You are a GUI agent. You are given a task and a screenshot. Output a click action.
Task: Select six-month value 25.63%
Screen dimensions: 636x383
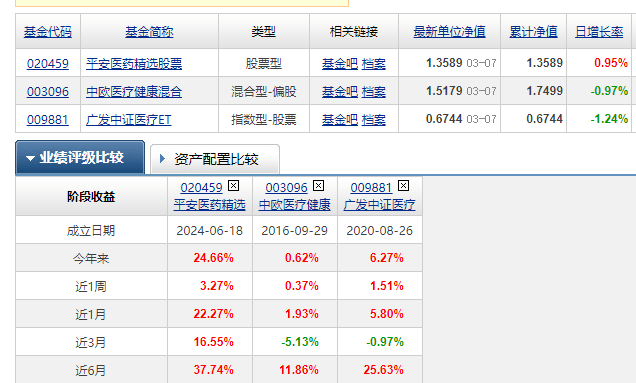click(383, 370)
